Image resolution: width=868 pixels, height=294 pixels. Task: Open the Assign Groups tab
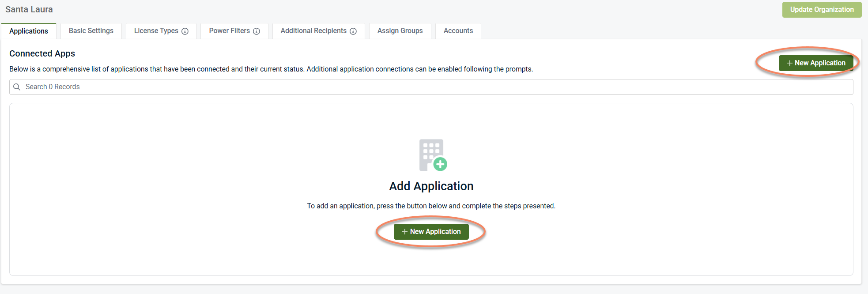click(400, 31)
